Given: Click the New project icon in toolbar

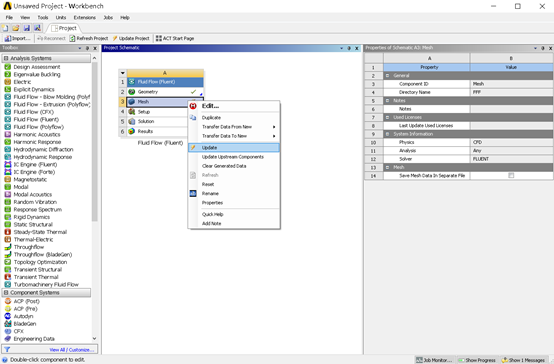Looking at the screenshot, I should 5,28.
